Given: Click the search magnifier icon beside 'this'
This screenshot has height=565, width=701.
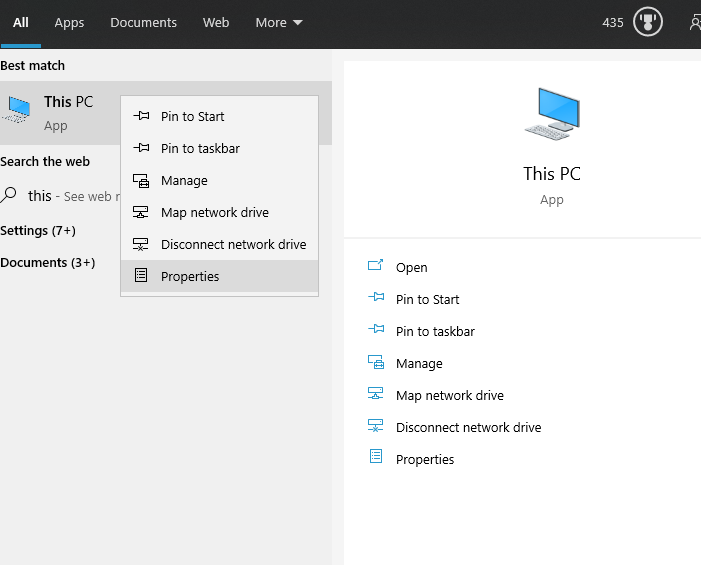Looking at the screenshot, I should (11, 195).
